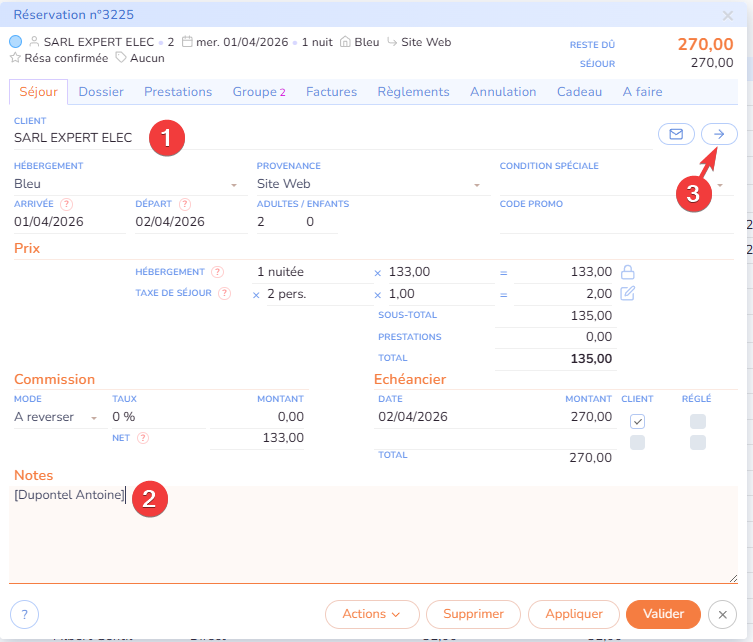Expand the commission Mode dropdown A reverser
Image resolution: width=753 pixels, height=642 pixels.
click(94, 418)
